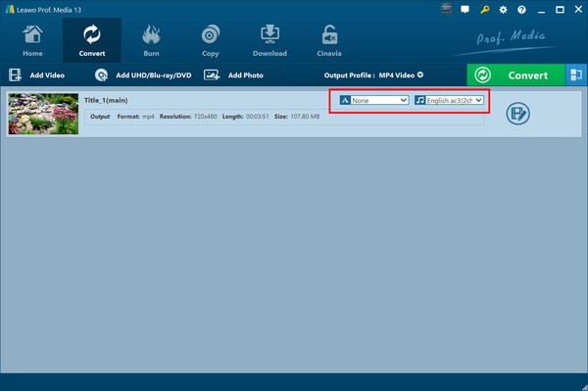This screenshot has width=588, height=391.
Task: Click the edit video icon for Title_1
Action: click(517, 114)
